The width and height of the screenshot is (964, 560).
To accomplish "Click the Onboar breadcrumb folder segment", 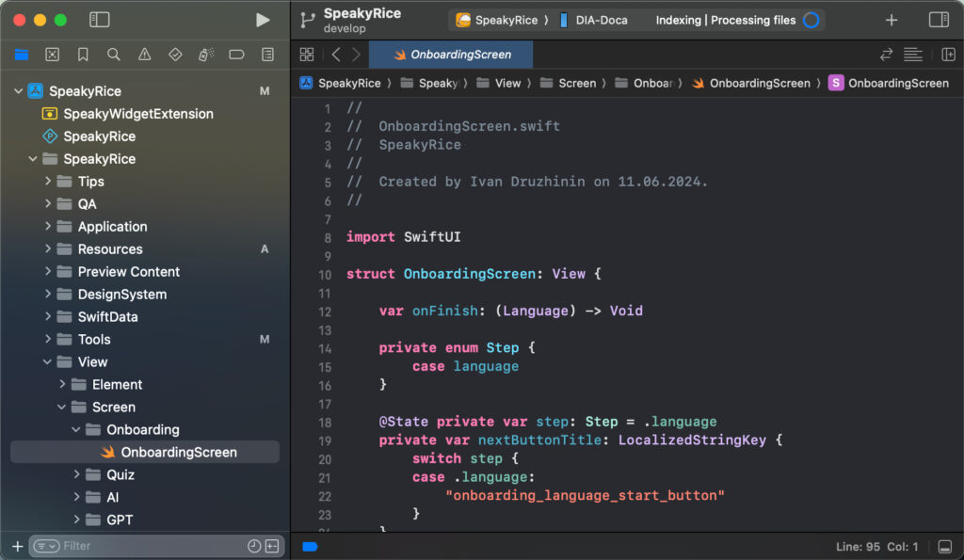I will click(x=644, y=83).
